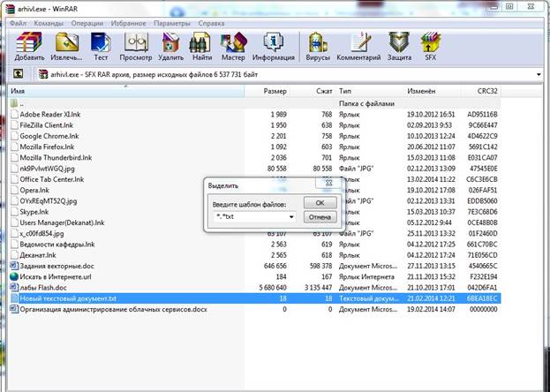Image resolution: width=550 pixels, height=392 pixels.
Task: Open the Справка menu
Action: click(211, 24)
